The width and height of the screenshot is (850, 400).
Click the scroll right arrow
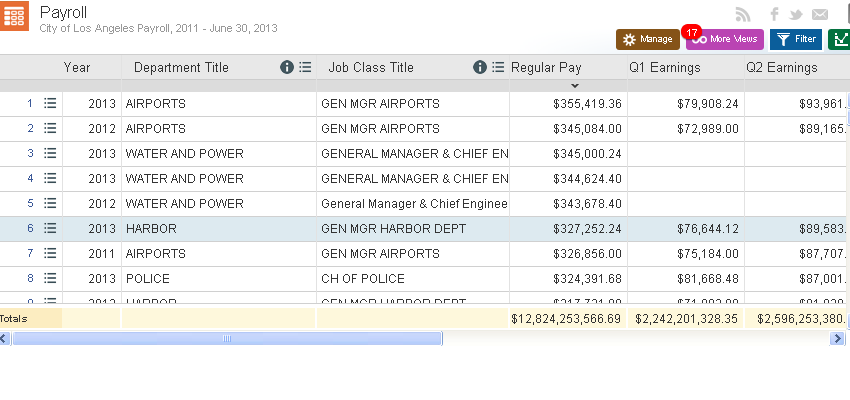(x=837, y=339)
